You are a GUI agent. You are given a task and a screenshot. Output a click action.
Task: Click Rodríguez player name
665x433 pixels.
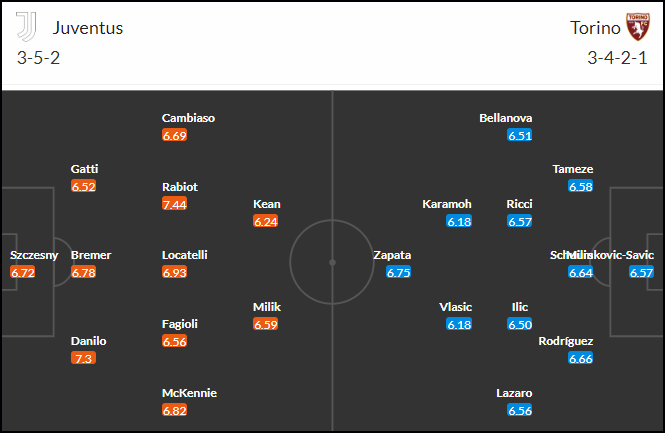coord(566,341)
